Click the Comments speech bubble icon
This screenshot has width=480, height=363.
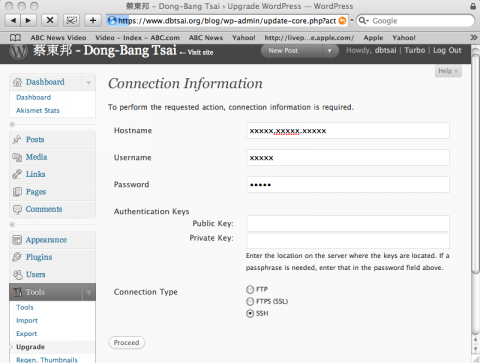(17, 209)
